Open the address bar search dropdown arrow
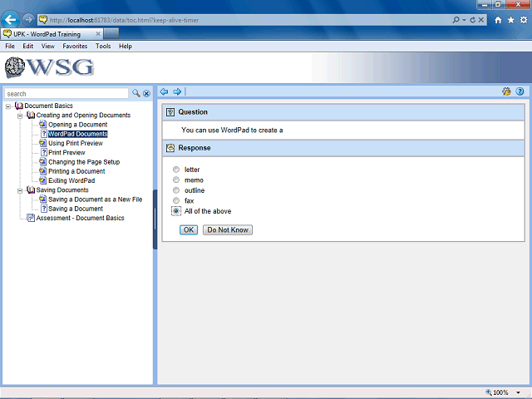 (464, 20)
